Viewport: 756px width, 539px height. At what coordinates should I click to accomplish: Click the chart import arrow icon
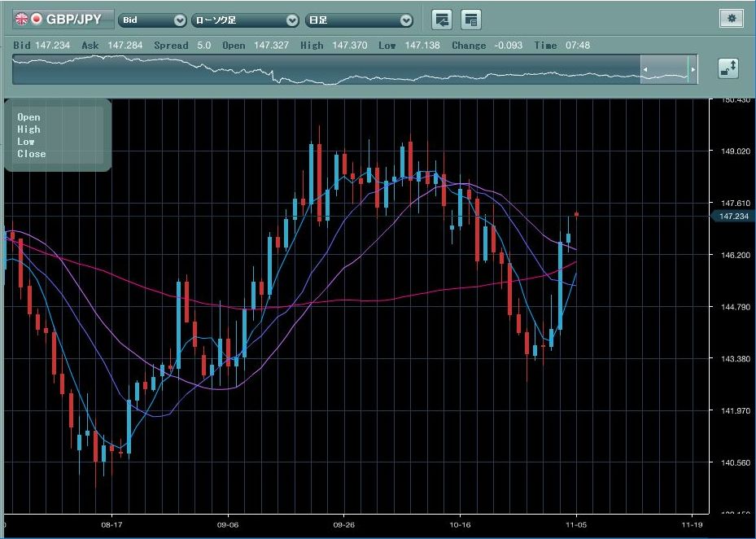442,20
